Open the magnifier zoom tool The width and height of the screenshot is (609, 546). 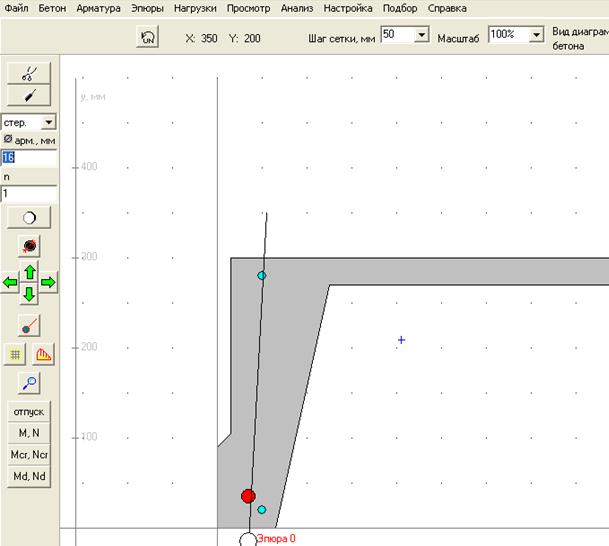29,381
